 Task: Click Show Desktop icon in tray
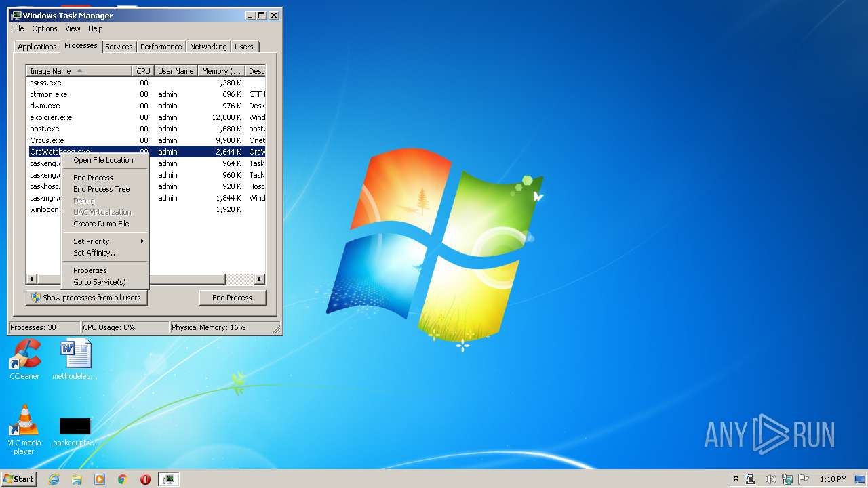tap(860, 479)
